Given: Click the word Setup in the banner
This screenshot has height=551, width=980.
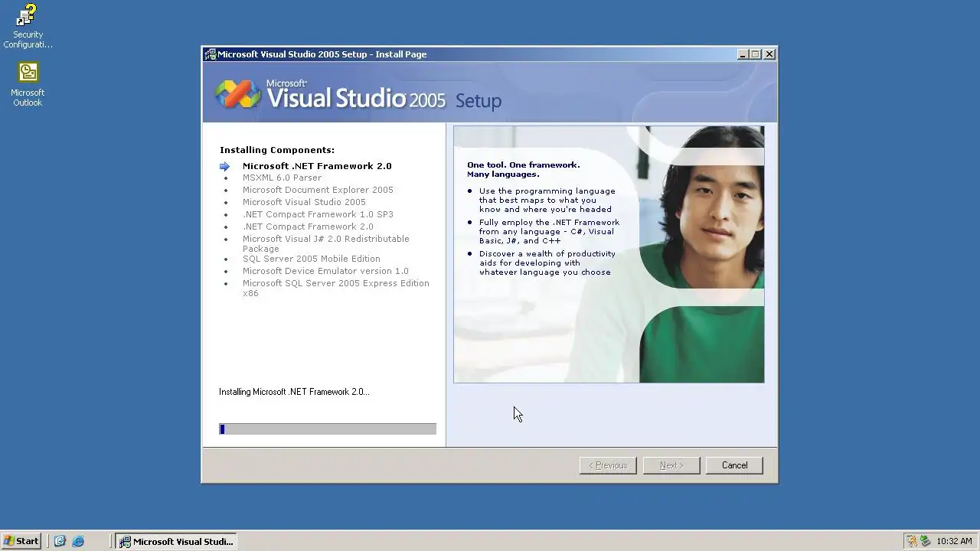Looking at the screenshot, I should coord(479,101).
